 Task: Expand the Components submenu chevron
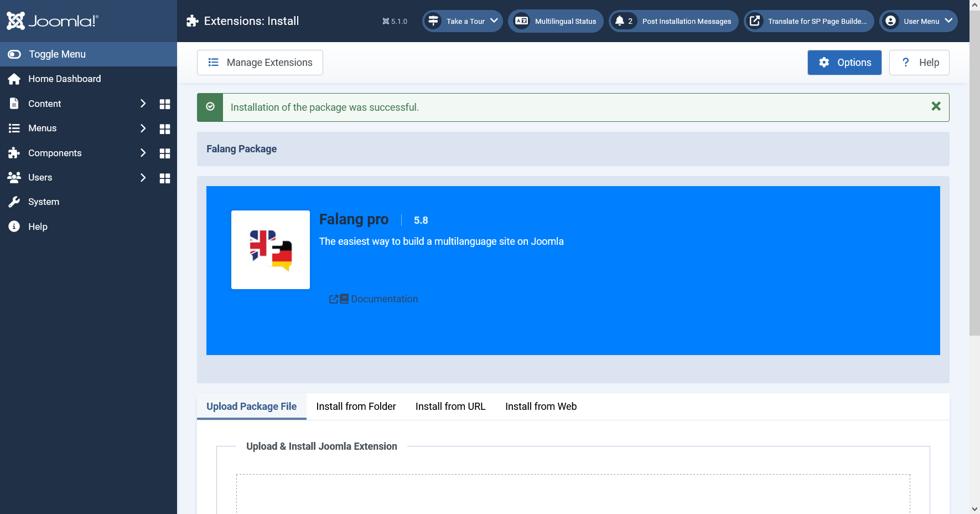[143, 153]
